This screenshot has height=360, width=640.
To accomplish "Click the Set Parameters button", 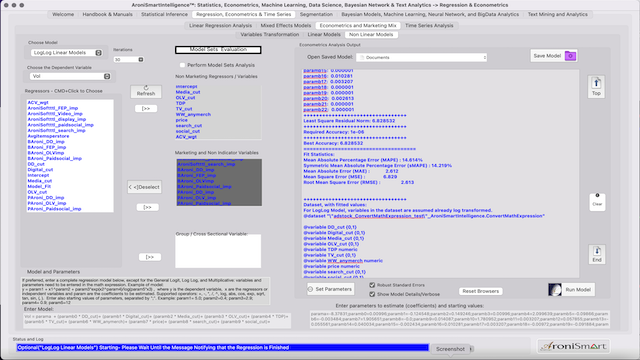I will 330,289.
